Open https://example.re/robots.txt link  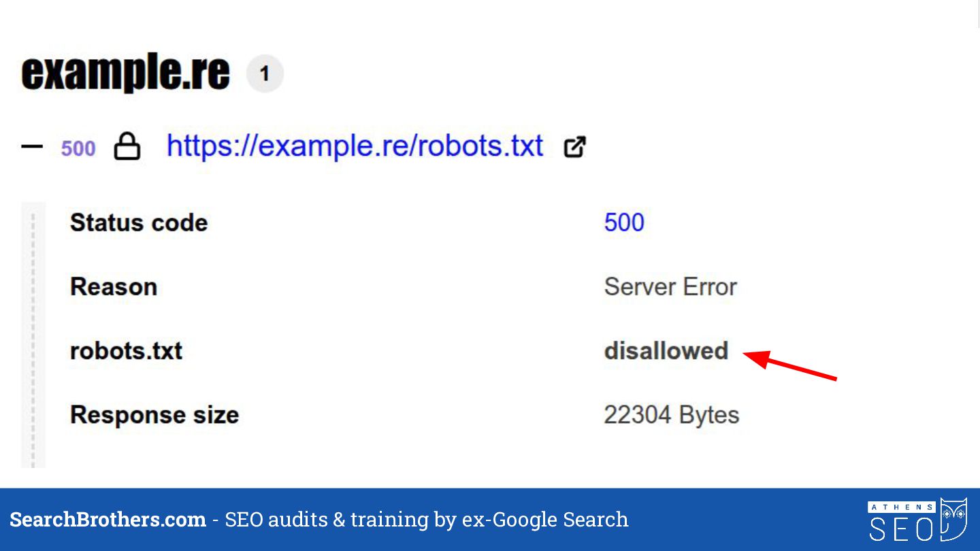(355, 146)
